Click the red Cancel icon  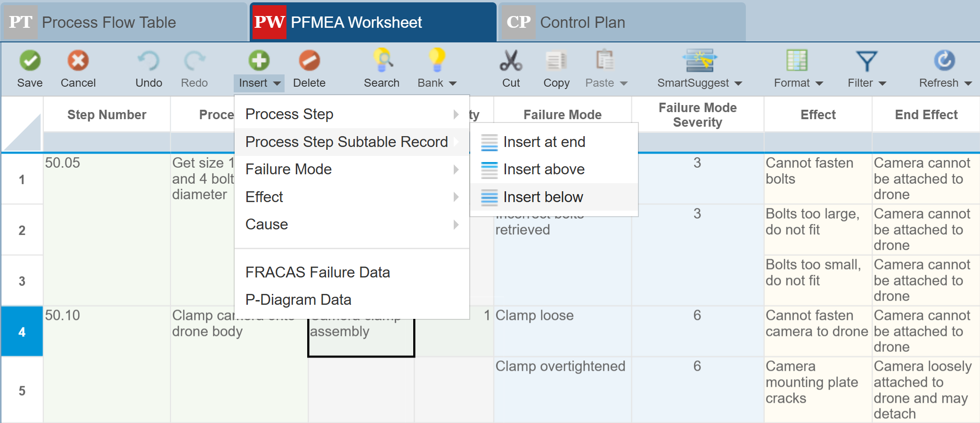(x=78, y=61)
